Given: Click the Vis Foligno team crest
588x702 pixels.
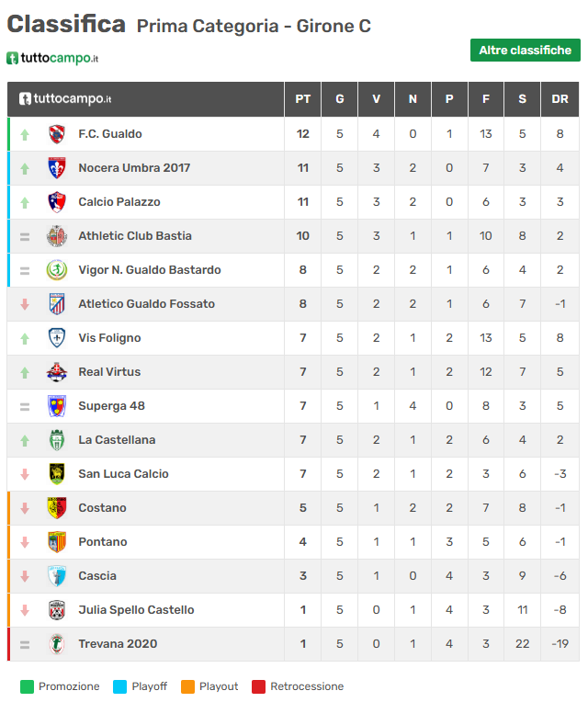Looking at the screenshot, I should (x=57, y=338).
